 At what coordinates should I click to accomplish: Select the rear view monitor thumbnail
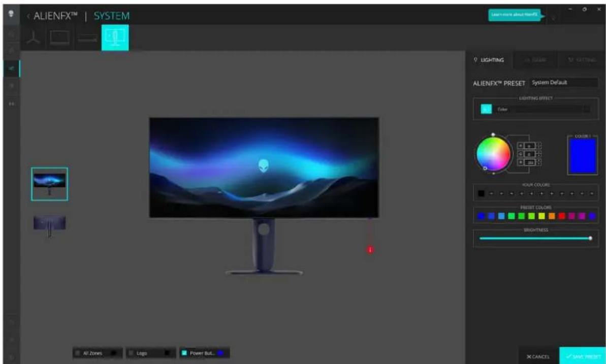pos(49,225)
